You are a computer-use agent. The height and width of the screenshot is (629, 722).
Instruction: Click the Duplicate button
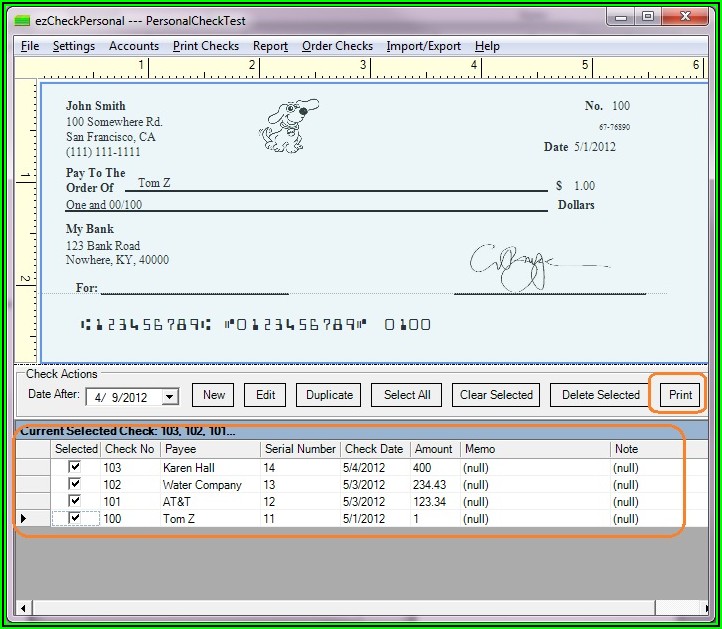[x=329, y=395]
